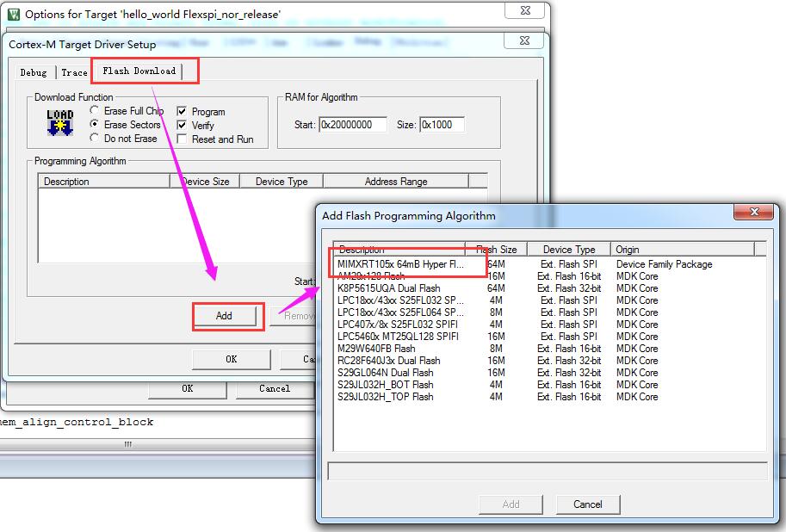Open the Trace tab
The image size is (786, 532).
[74, 72]
